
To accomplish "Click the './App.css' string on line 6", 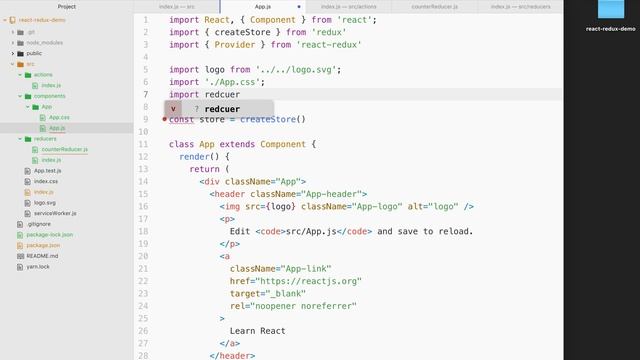I will 232,82.
